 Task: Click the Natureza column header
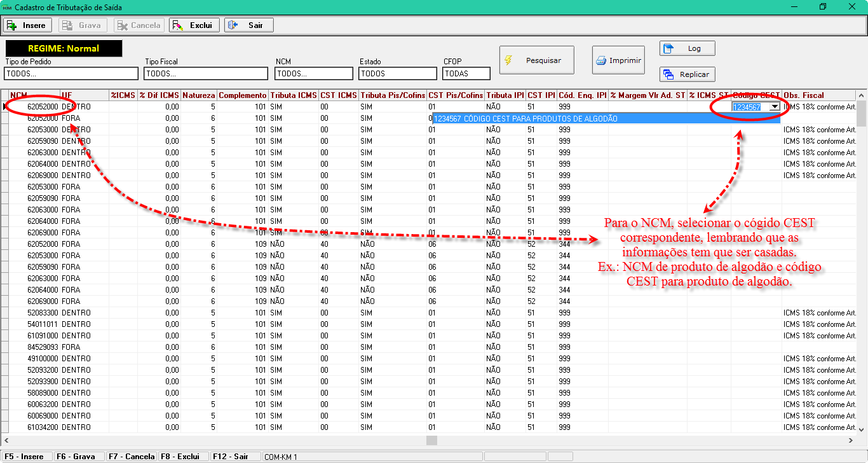[x=199, y=95]
